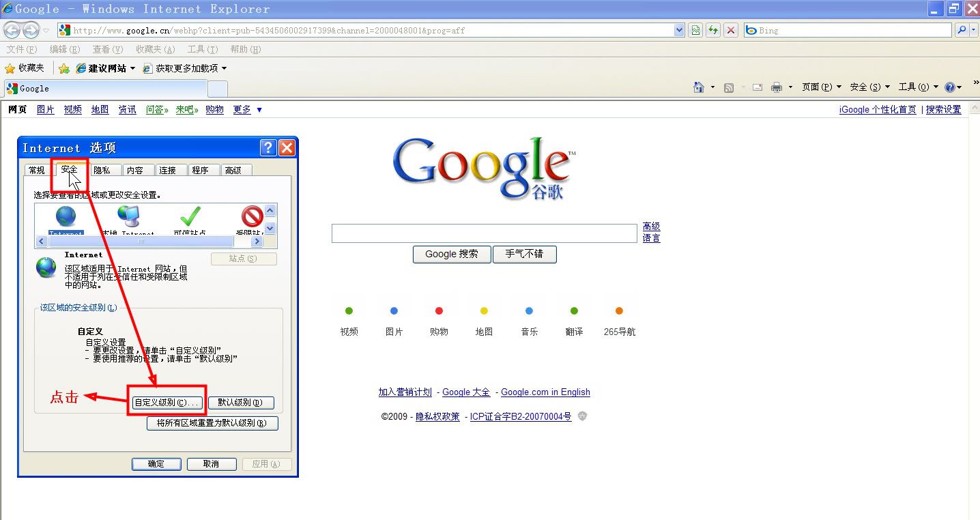Screen dimensions: 980x520
Task: Click the Print printer icon
Action: coord(776,87)
